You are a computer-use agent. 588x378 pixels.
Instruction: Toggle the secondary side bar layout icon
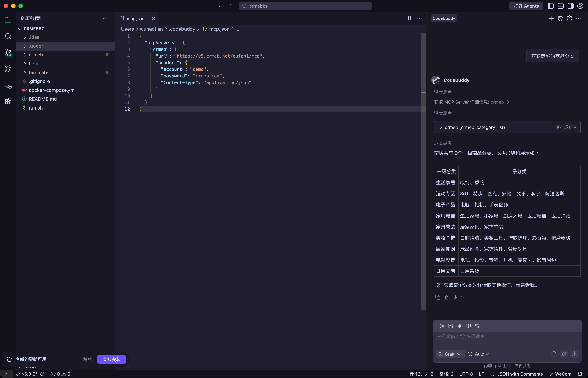[x=570, y=6]
